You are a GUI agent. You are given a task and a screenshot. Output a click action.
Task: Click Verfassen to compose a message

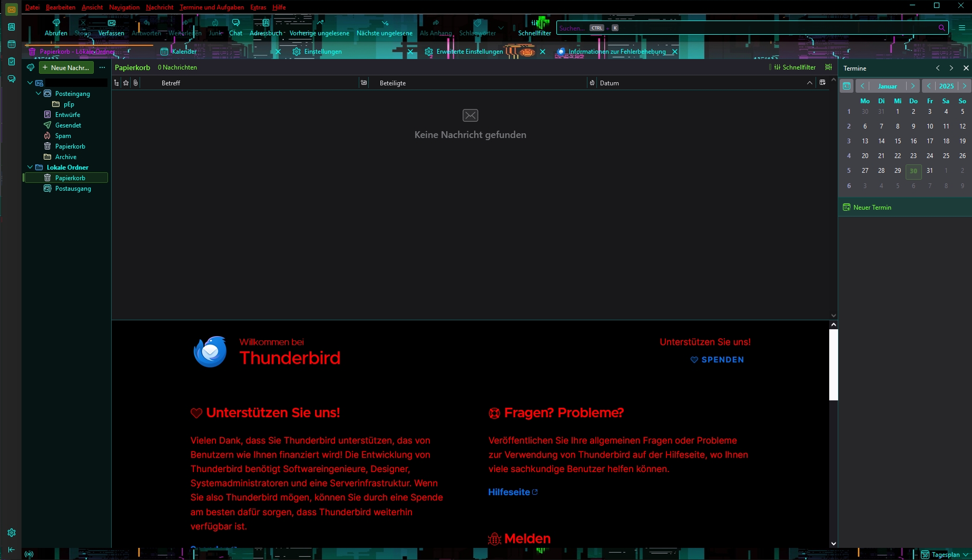pos(111,28)
